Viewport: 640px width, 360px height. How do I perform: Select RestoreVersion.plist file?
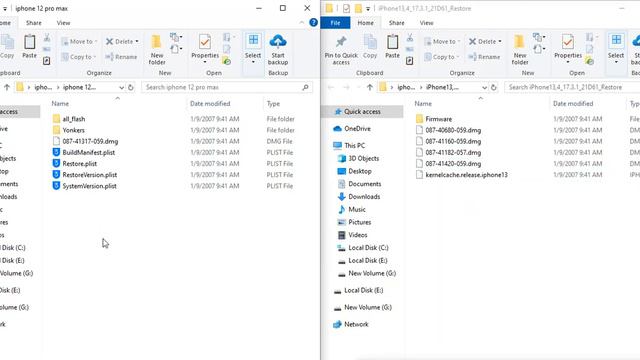[89, 175]
